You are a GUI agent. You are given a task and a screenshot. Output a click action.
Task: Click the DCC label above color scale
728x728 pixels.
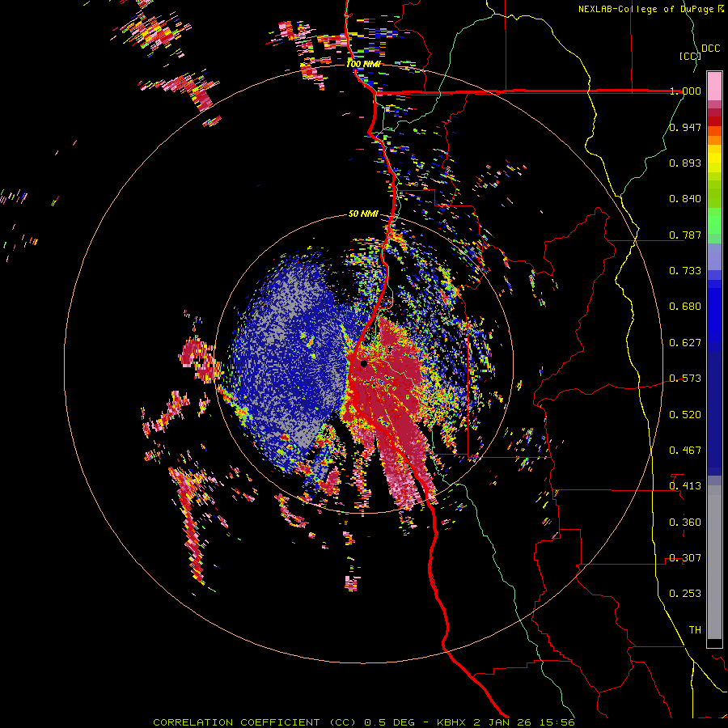(x=711, y=49)
